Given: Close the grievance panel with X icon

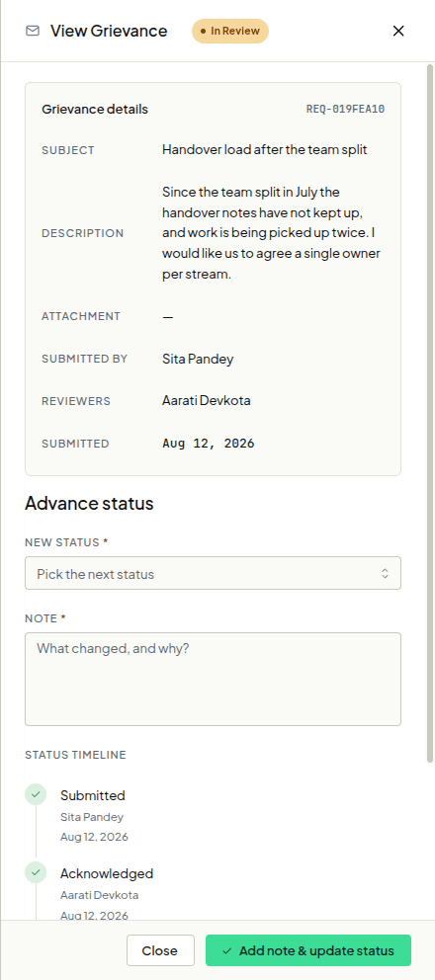Looking at the screenshot, I should click(398, 32).
